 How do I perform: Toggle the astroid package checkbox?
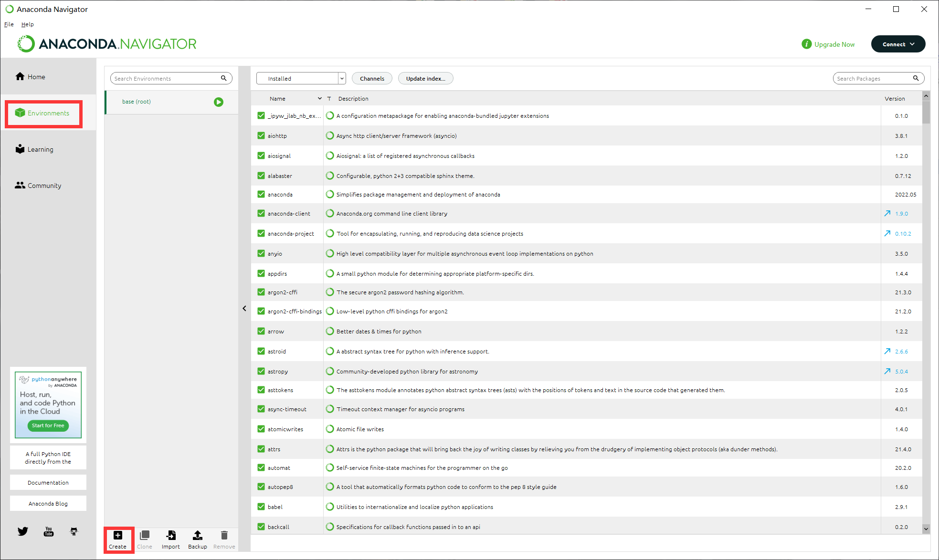click(x=261, y=351)
